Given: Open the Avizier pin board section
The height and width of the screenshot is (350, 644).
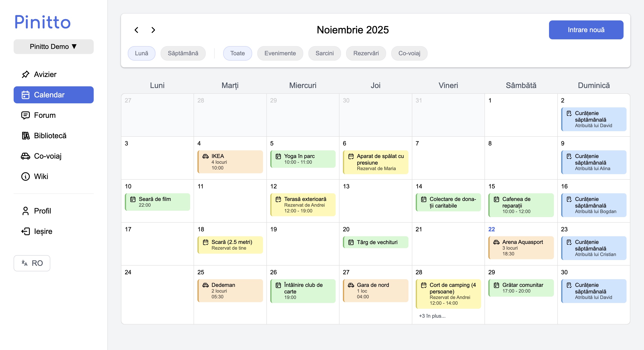Looking at the screenshot, I should 45,74.
